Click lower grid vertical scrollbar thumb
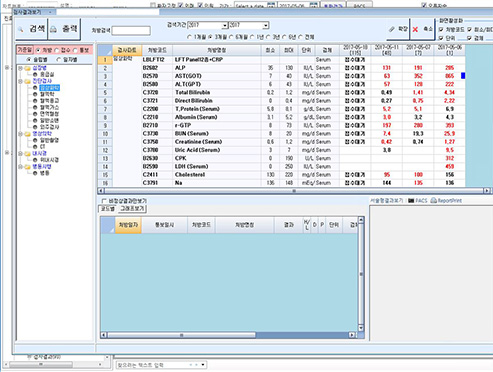493x372 pixels. (x=361, y=274)
